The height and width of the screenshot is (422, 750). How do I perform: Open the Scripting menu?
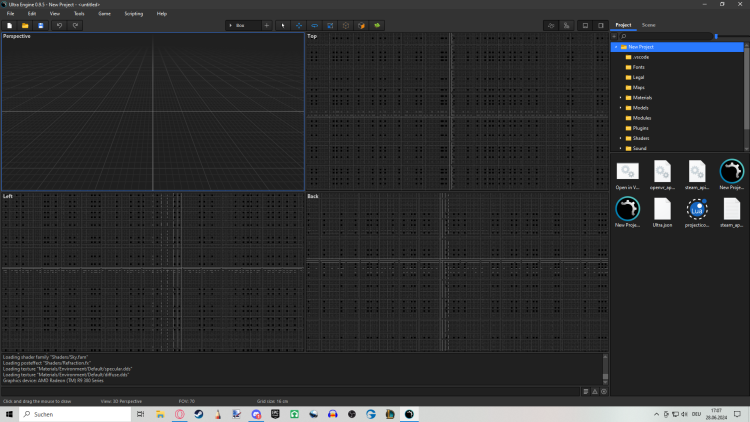click(x=133, y=14)
